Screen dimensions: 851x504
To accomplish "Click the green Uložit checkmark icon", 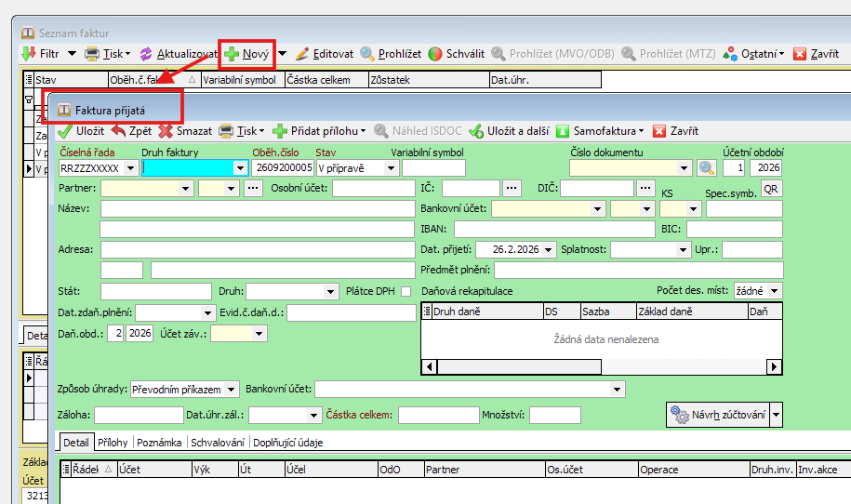I will (x=65, y=131).
